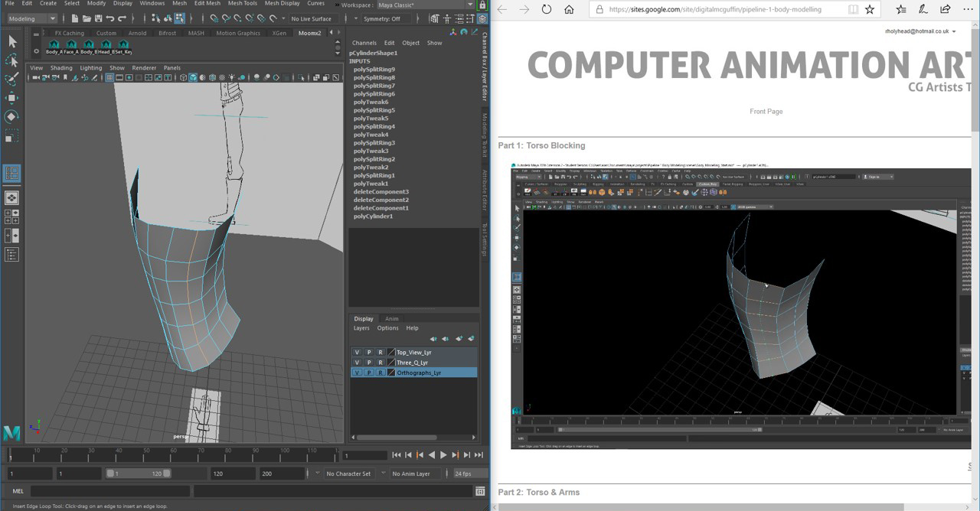Open the Workspace Maya Classic dropdown
This screenshot has height=511, width=980.
tap(426, 5)
